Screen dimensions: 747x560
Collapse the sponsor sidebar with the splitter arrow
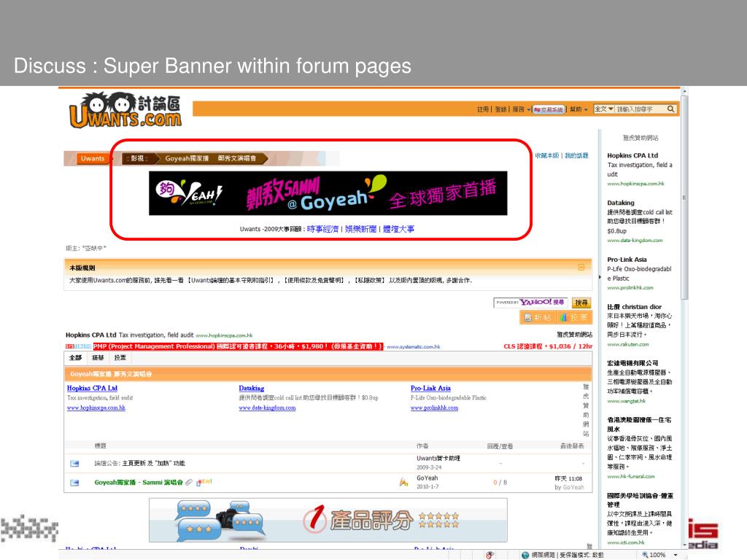[x=600, y=276]
